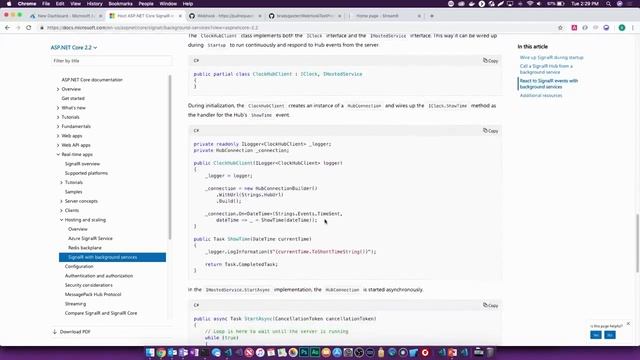
Task: Click the Wi-Fi status icon
Action: point(530,4)
